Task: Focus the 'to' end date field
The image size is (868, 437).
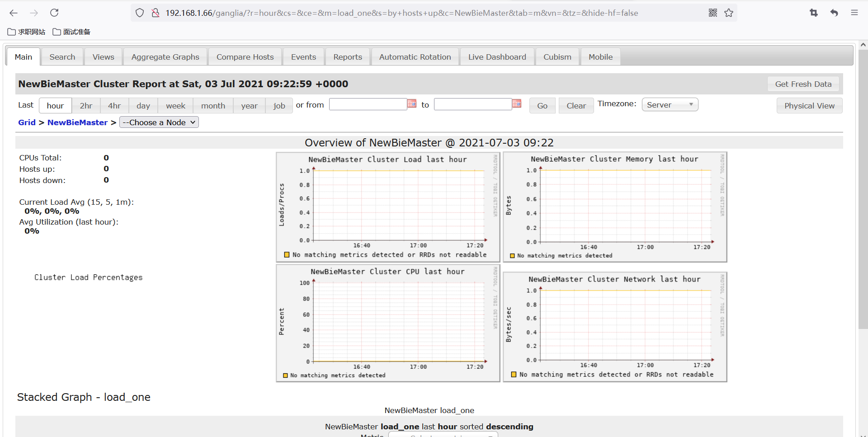Action: (473, 104)
